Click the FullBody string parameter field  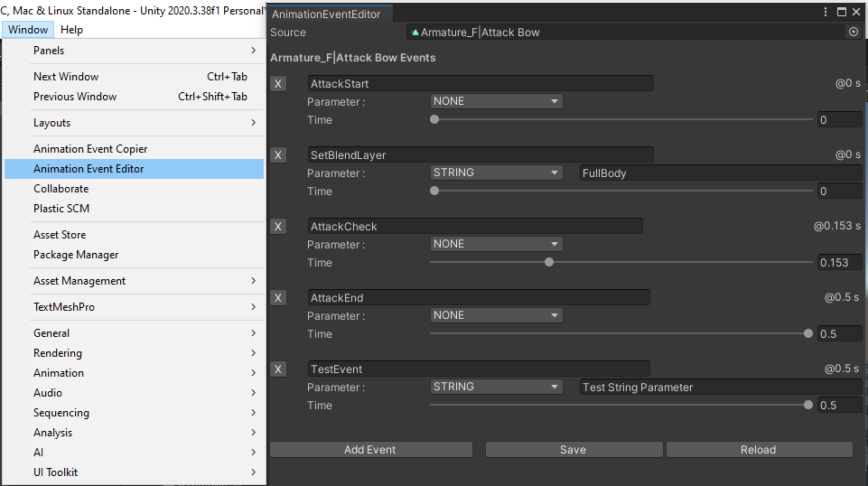coord(718,173)
